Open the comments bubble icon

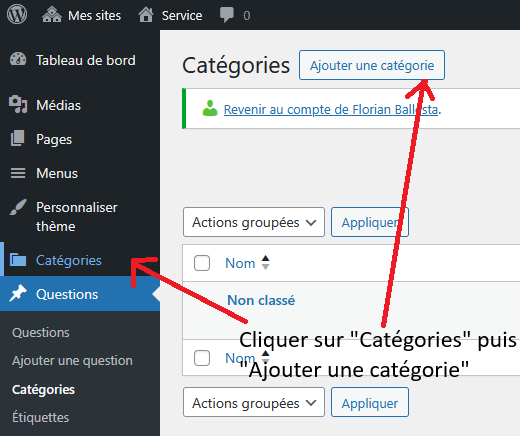(x=227, y=15)
